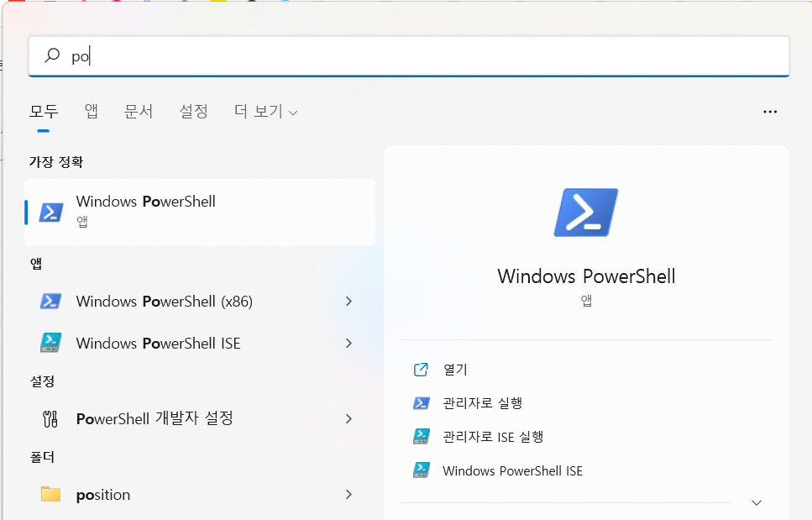Open Windows PowerShell ISE from preview actions

[513, 470]
